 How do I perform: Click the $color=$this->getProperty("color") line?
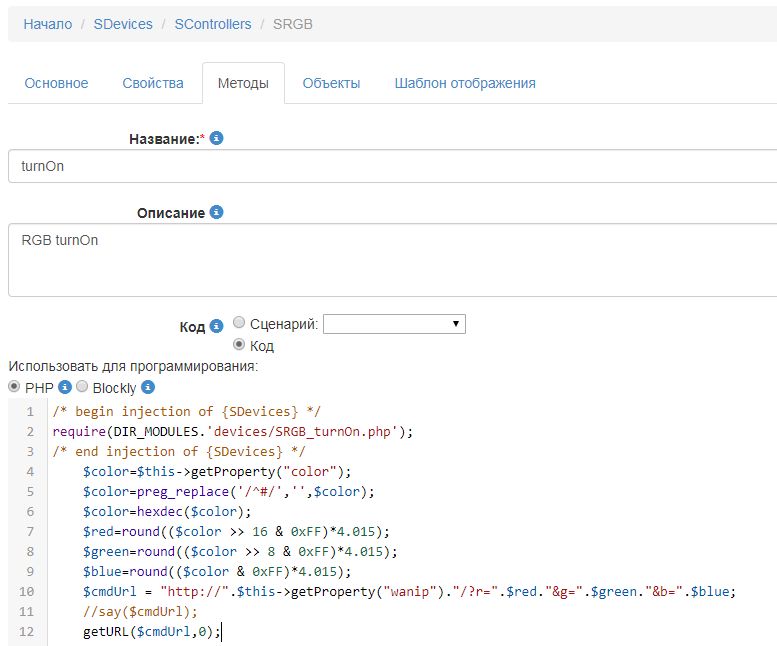[217, 471]
